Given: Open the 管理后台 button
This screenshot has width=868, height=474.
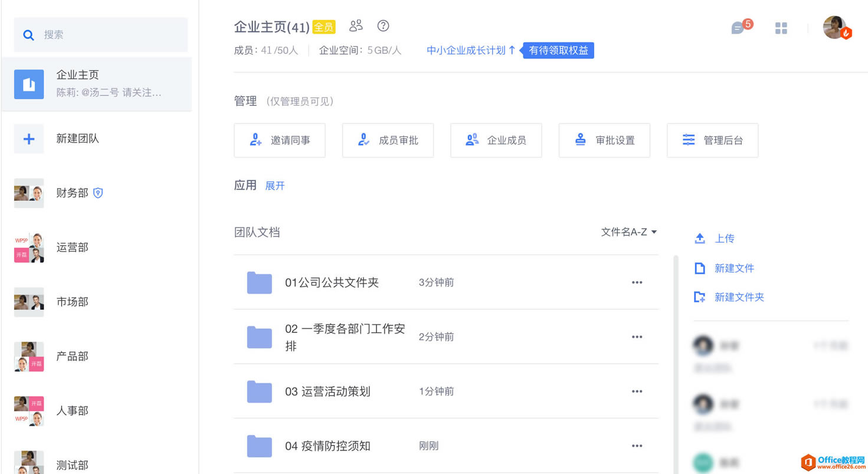Looking at the screenshot, I should tap(712, 140).
